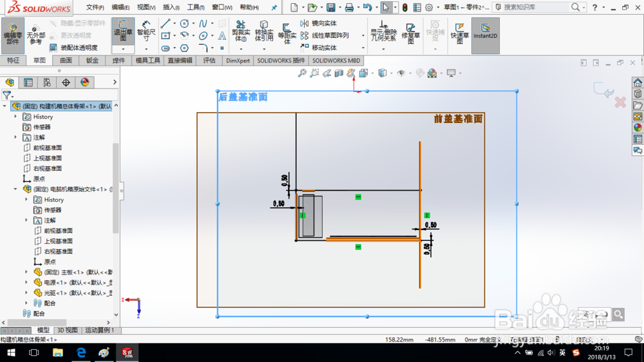
Task: Switch to 钣金 ribbon tab
Action: pos(92,61)
